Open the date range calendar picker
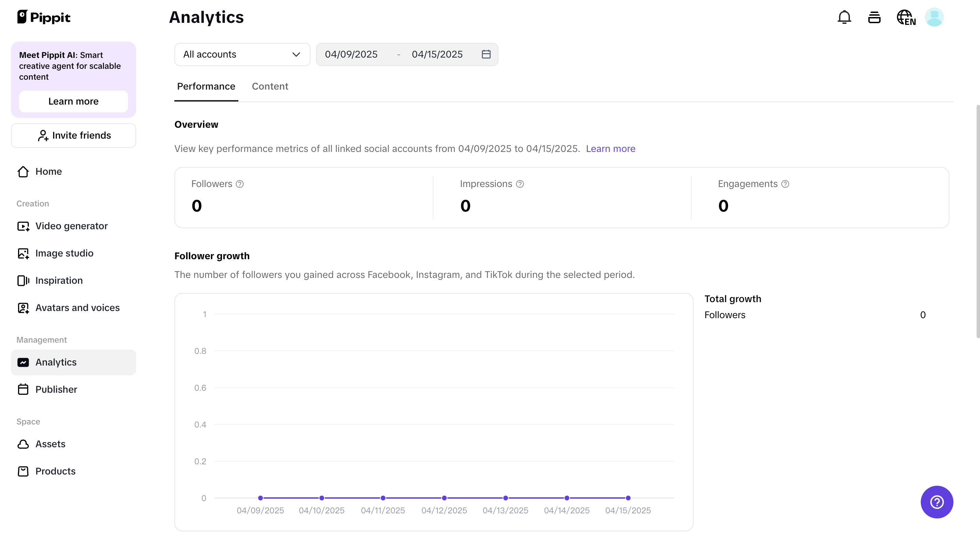The image size is (980, 545). coord(486,54)
